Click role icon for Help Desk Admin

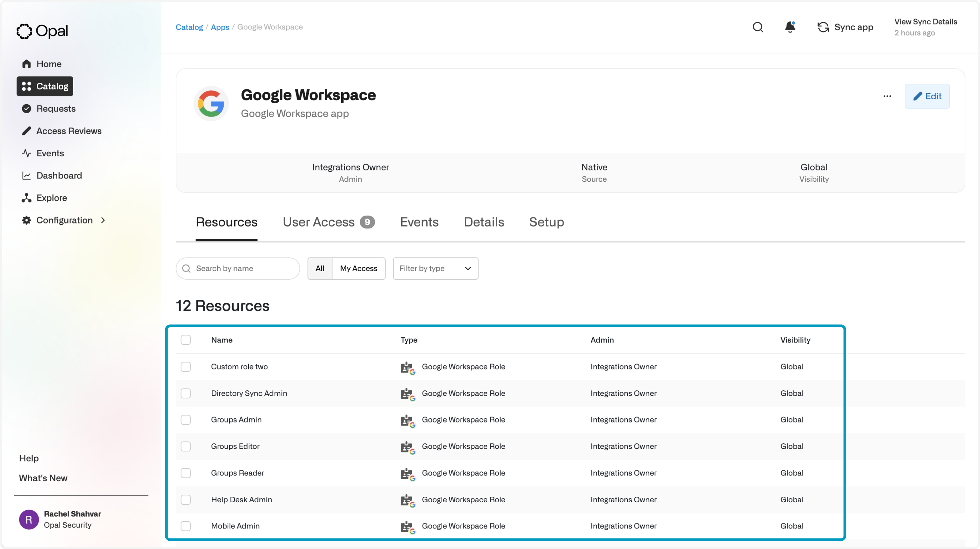point(408,500)
